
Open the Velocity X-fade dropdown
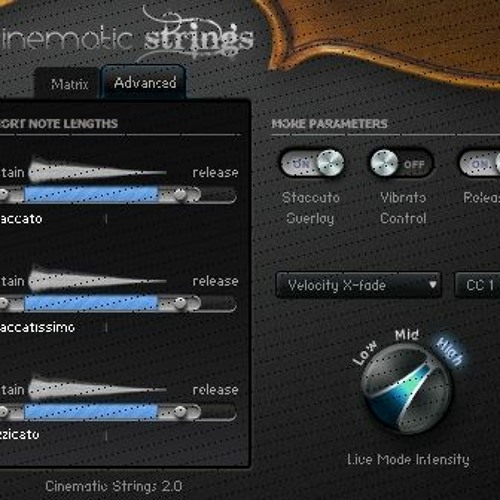[x=359, y=285]
